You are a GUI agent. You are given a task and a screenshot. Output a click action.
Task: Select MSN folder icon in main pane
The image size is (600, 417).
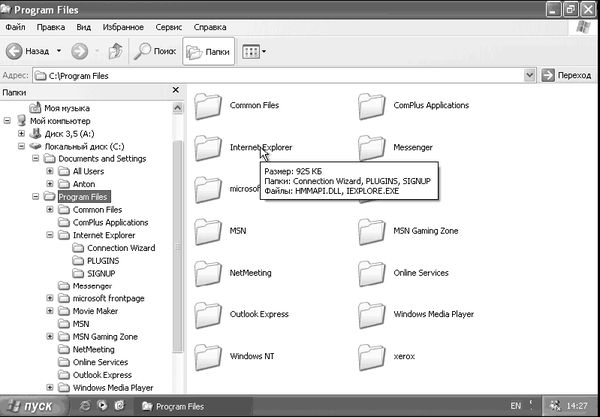tap(208, 231)
